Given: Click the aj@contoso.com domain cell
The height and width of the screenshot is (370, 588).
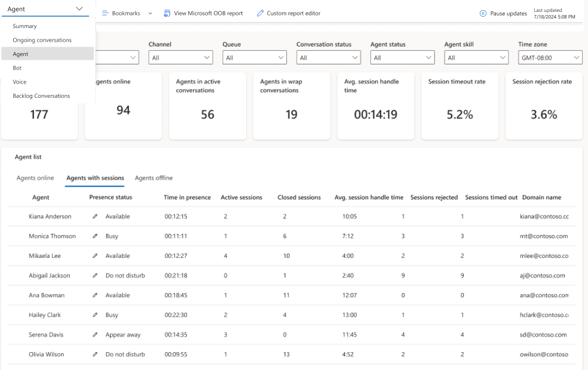Looking at the screenshot, I should click(x=542, y=276).
